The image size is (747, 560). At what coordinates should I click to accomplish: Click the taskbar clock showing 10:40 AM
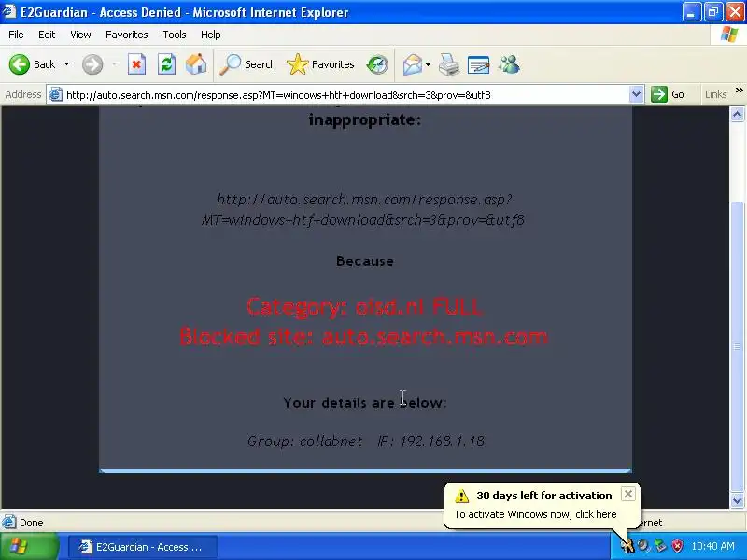coord(712,546)
